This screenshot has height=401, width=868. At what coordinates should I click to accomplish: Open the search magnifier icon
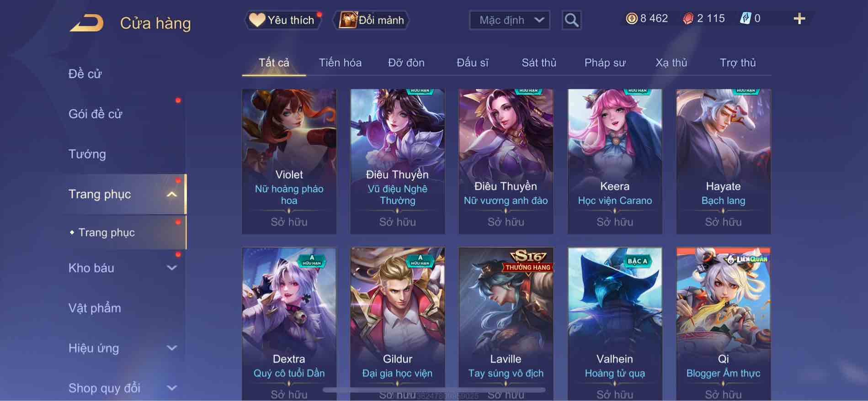571,20
